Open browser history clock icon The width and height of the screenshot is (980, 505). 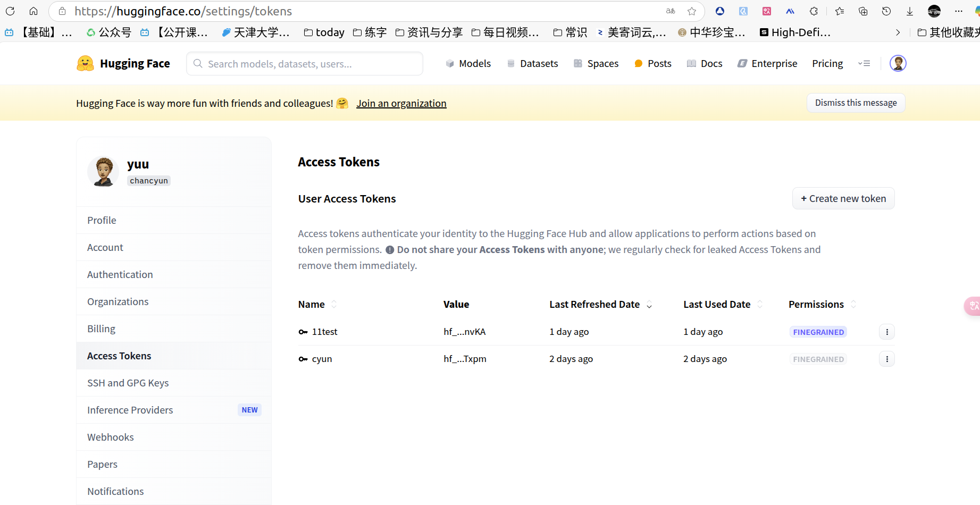(886, 11)
